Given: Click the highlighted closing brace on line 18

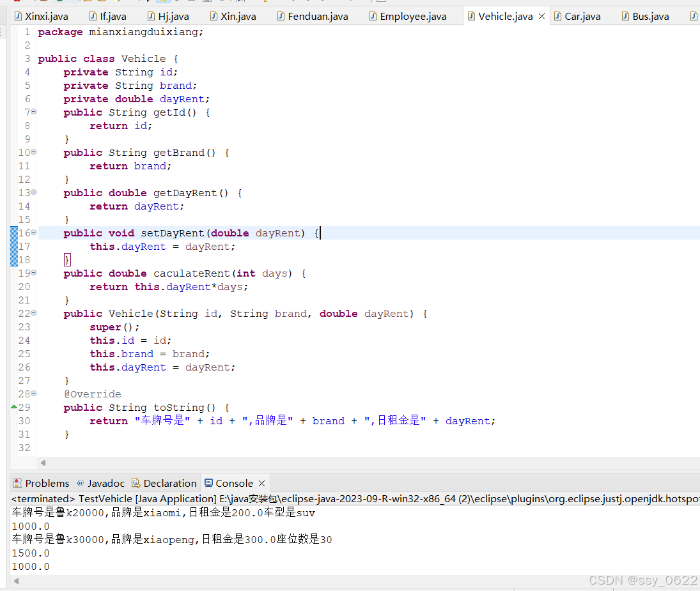Looking at the screenshot, I should click(67, 259).
